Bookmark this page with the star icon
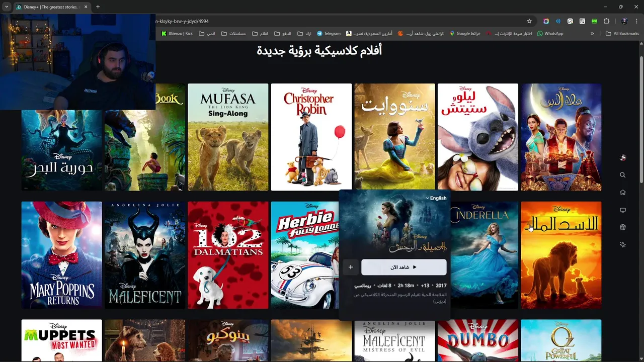This screenshot has width=644, height=362. click(x=529, y=21)
